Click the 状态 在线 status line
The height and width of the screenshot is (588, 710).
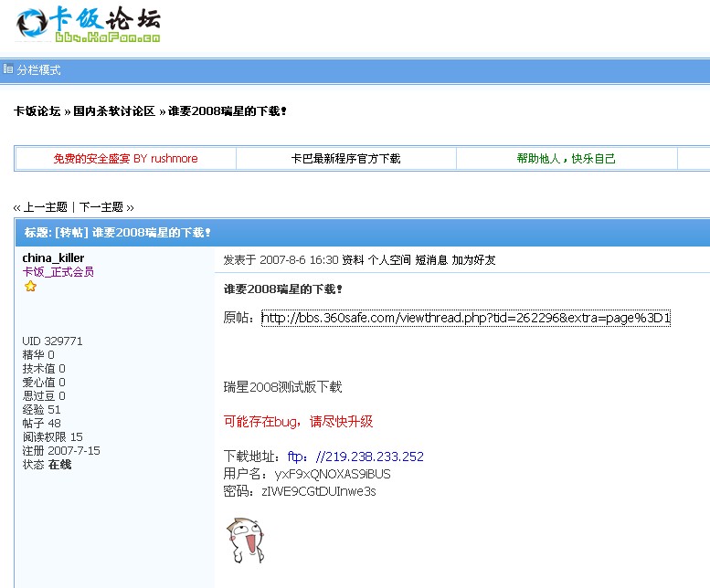47,465
